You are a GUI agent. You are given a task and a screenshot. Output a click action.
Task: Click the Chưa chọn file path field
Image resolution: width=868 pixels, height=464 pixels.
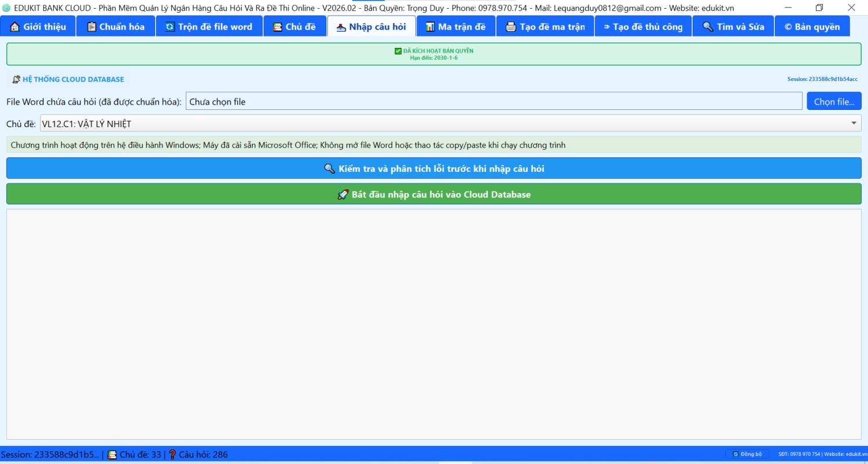(x=493, y=101)
